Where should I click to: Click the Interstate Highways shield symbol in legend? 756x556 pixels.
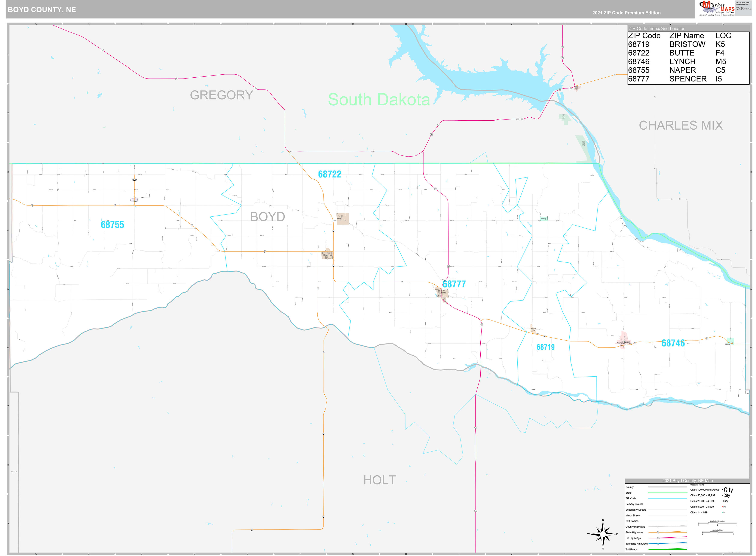coord(658,544)
